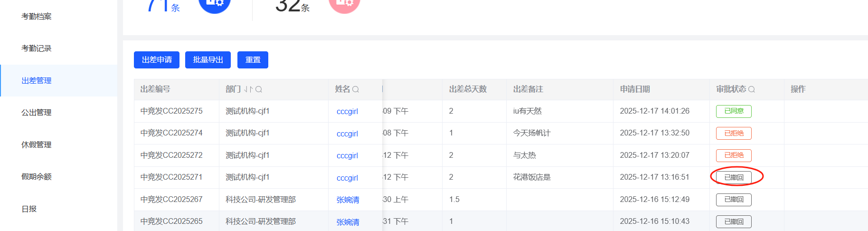
Task: Click 测试机构-cjf1 in row CC2025275
Action: click(247, 111)
